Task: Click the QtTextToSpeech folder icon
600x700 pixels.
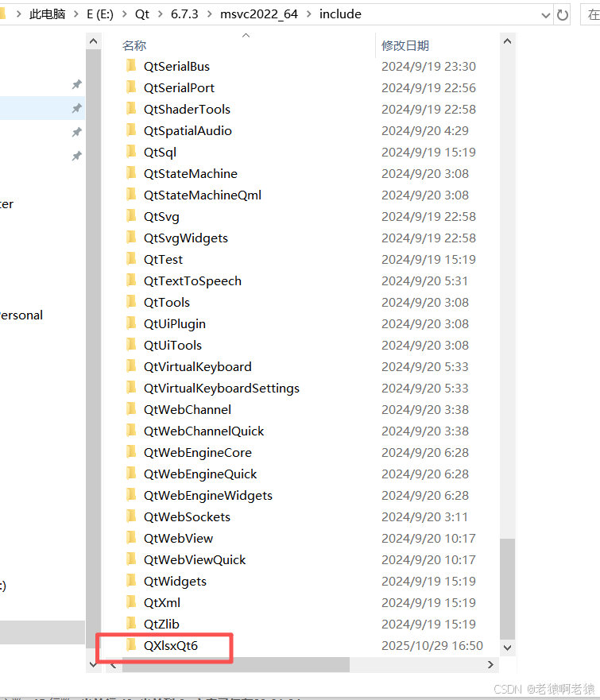Action: point(131,280)
